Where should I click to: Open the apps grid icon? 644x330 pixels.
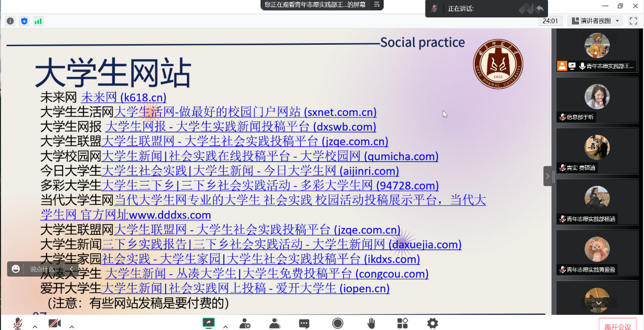point(402,323)
